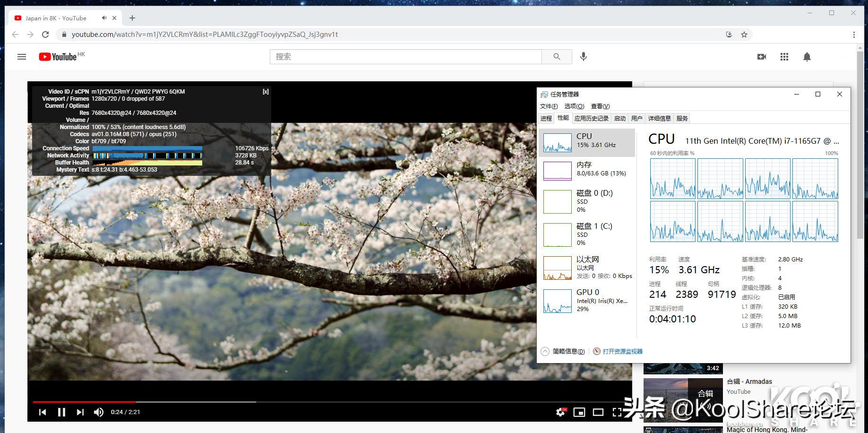Click the create video camera icon
Image resolution: width=868 pixels, height=433 pixels.
click(x=761, y=57)
